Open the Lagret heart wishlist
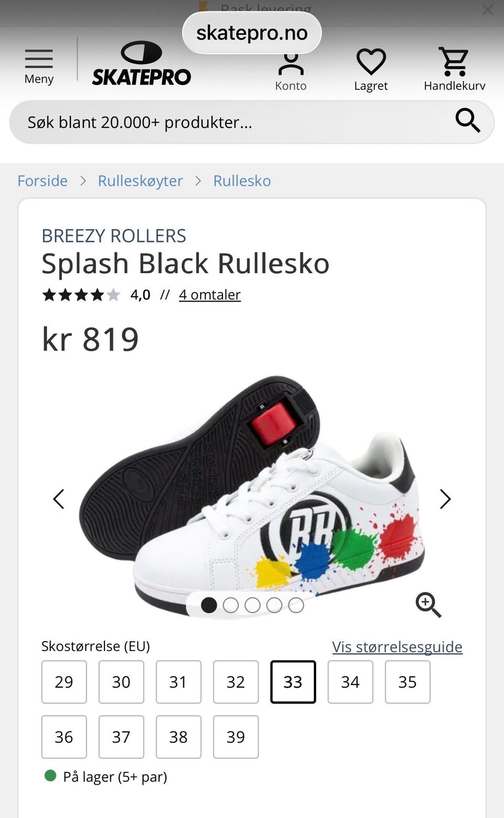Image resolution: width=504 pixels, height=818 pixels. pyautogui.click(x=371, y=70)
